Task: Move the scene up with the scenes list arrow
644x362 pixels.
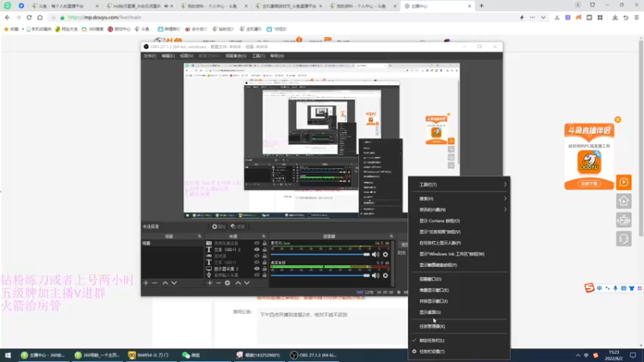Action: [165, 283]
